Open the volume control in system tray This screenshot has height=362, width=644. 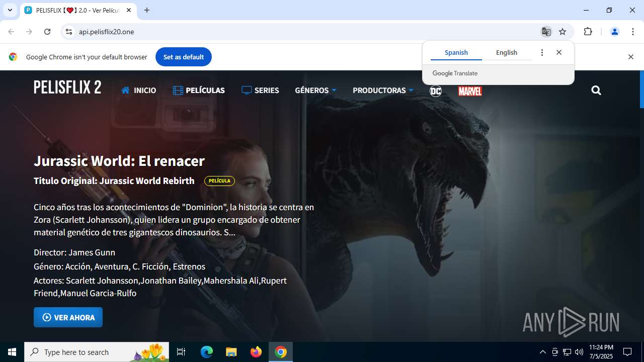coord(579,352)
